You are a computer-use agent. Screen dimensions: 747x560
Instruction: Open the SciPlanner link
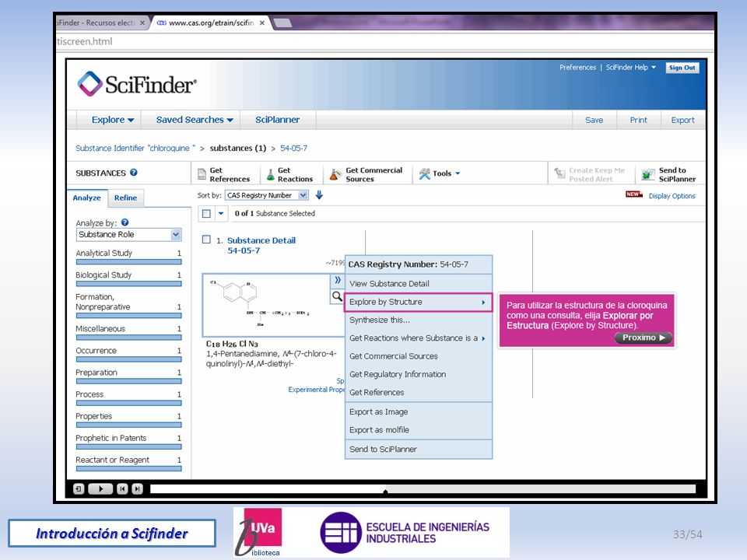point(277,120)
